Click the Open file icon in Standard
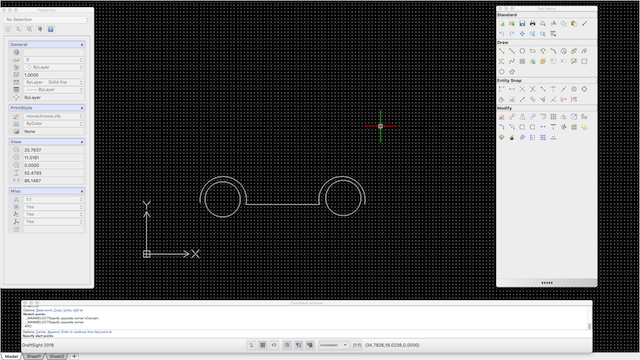This screenshot has width=640, height=360. click(512, 24)
